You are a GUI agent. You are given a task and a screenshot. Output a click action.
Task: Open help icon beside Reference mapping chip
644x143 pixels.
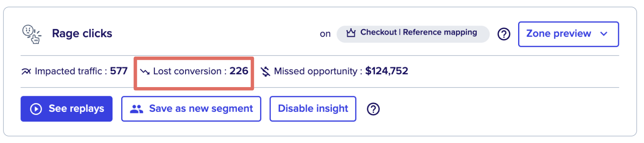tap(504, 34)
